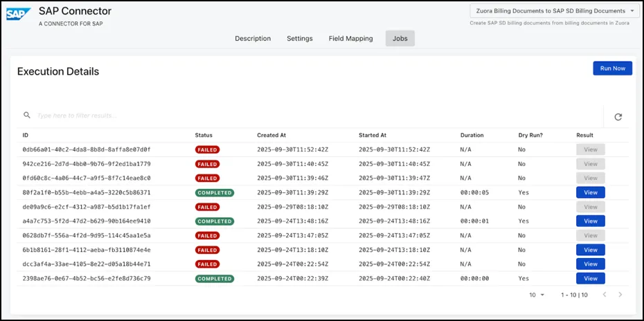Screen dimensions: 644x321
Task: Click the 1 - 10 | 10 pagination text
Action: click(x=574, y=295)
